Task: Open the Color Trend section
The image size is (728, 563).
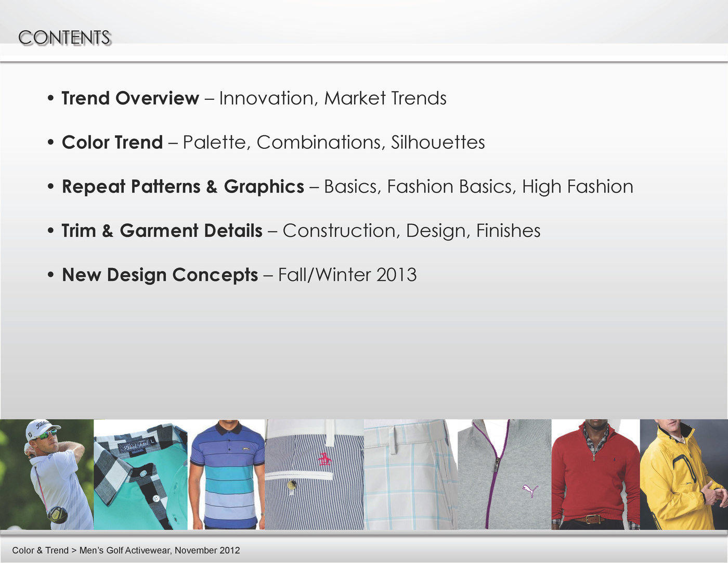Action: coord(111,142)
